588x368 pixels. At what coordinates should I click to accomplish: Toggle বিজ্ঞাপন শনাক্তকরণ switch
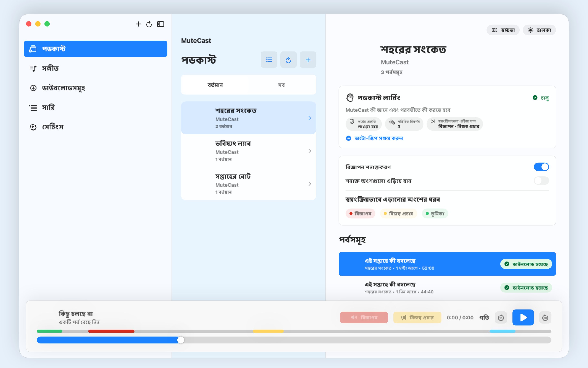tap(541, 167)
